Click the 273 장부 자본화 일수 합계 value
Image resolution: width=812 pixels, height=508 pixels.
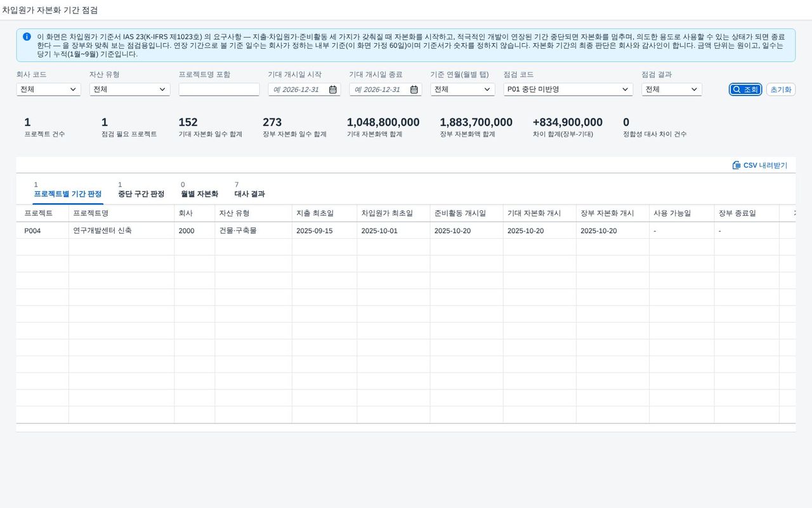click(272, 123)
